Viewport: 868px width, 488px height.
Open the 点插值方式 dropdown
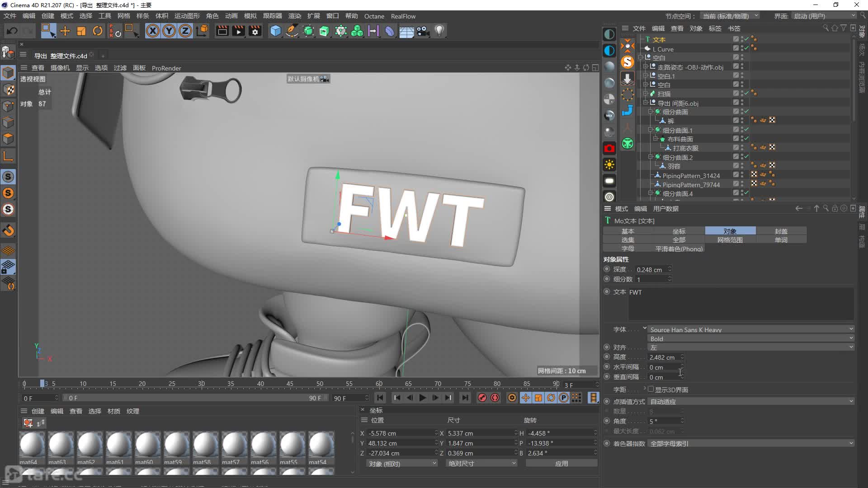click(750, 401)
